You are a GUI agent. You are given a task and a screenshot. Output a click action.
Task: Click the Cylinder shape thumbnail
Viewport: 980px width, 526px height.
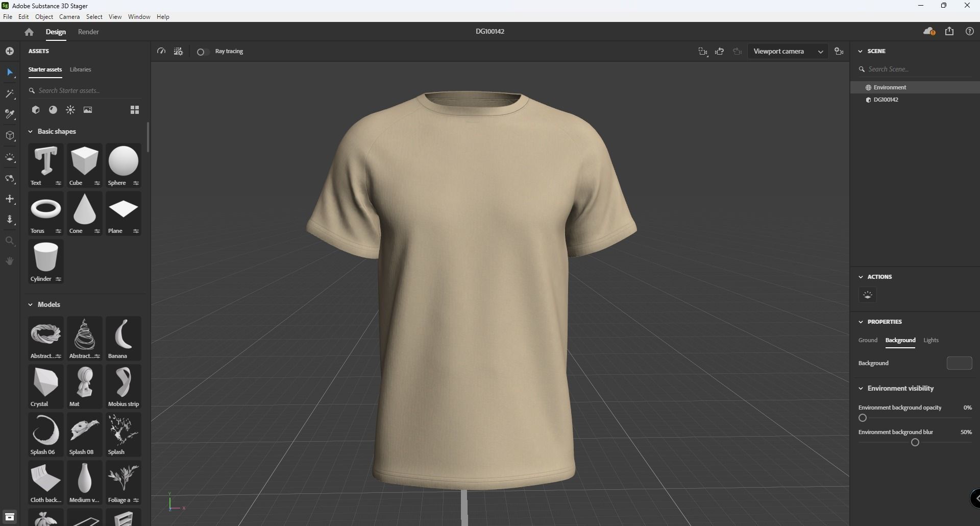pyautogui.click(x=46, y=261)
